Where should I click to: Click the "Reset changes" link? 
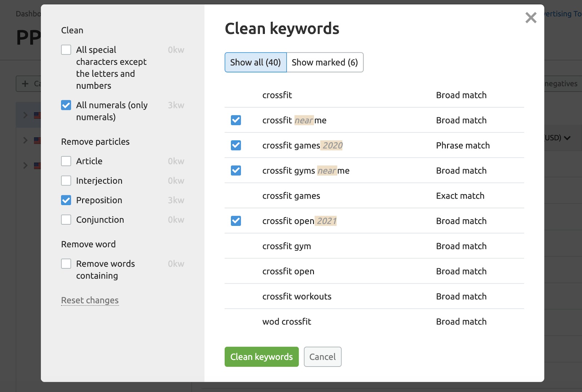pyautogui.click(x=89, y=300)
